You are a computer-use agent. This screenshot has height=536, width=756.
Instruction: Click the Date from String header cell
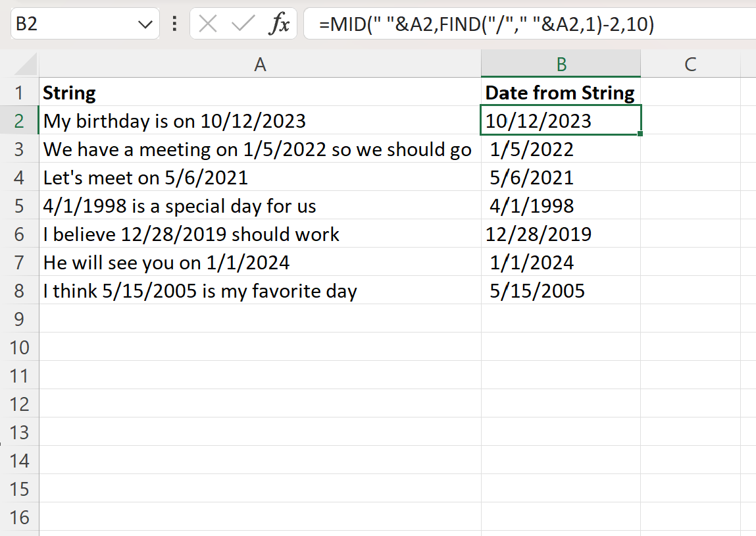561,93
